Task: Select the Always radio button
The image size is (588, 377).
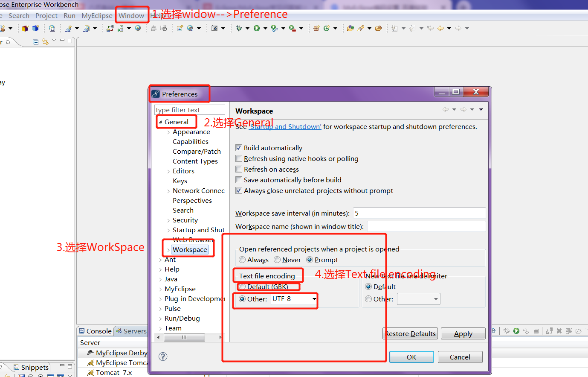Action: [242, 260]
